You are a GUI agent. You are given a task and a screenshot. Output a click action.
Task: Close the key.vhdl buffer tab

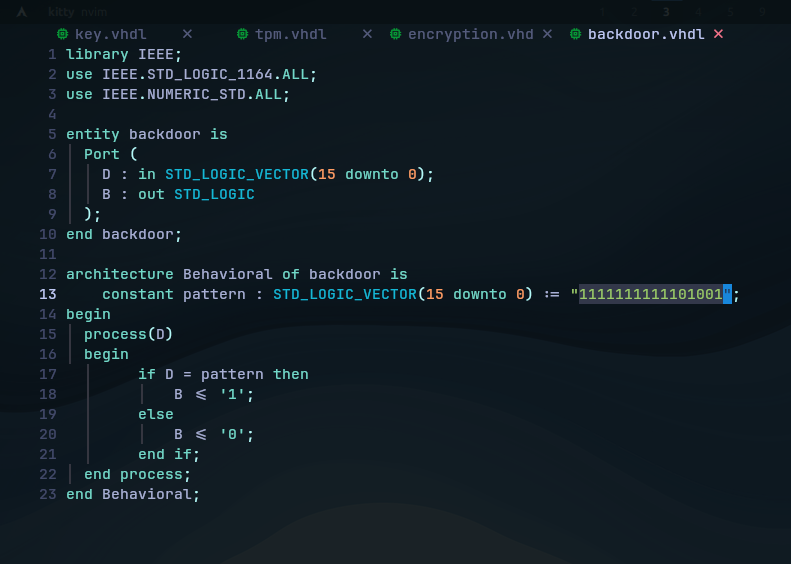click(x=187, y=34)
